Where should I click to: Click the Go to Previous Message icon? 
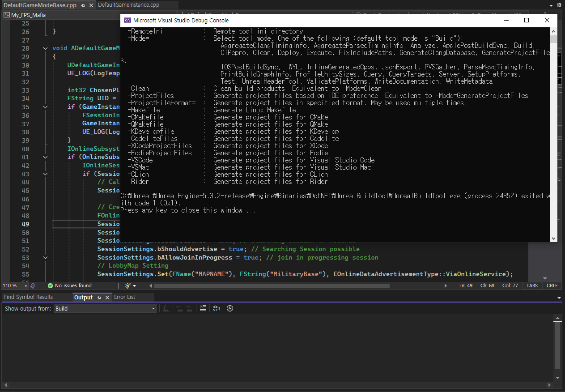[x=179, y=308]
